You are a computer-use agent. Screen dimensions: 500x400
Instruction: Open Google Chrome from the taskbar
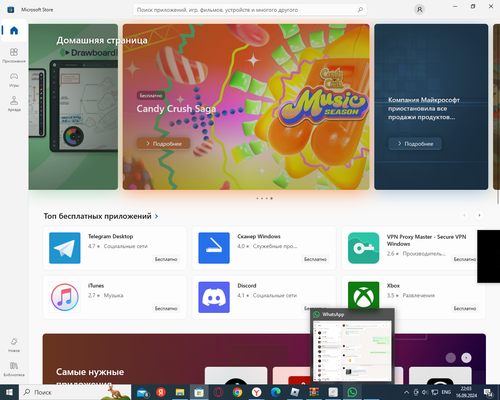point(237,392)
